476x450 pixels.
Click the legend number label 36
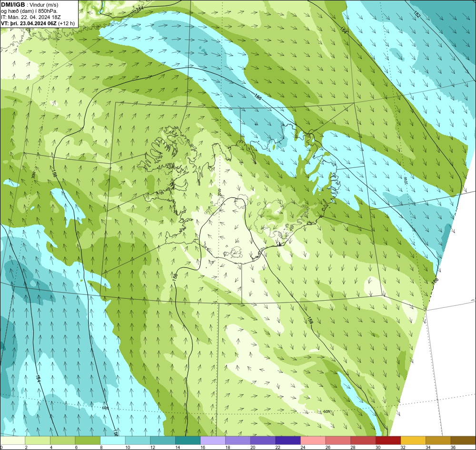[x=453, y=447]
